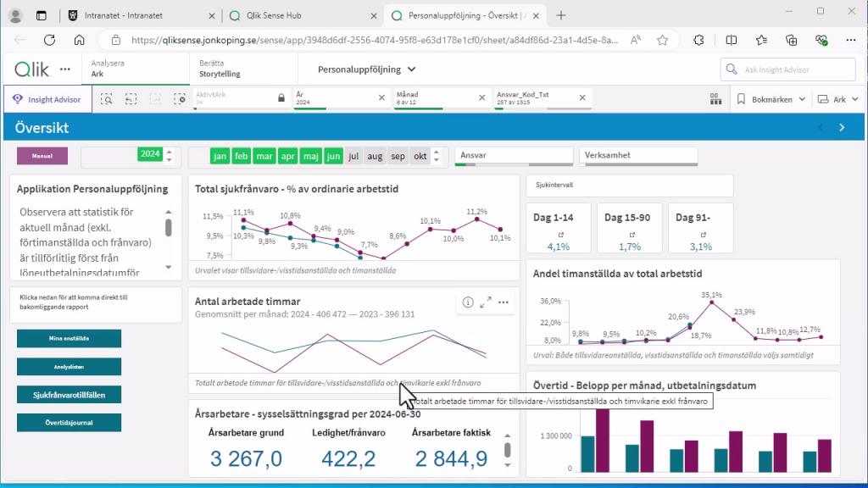Select sep month
Image resolution: width=868 pixels, height=488 pixels.
398,156
